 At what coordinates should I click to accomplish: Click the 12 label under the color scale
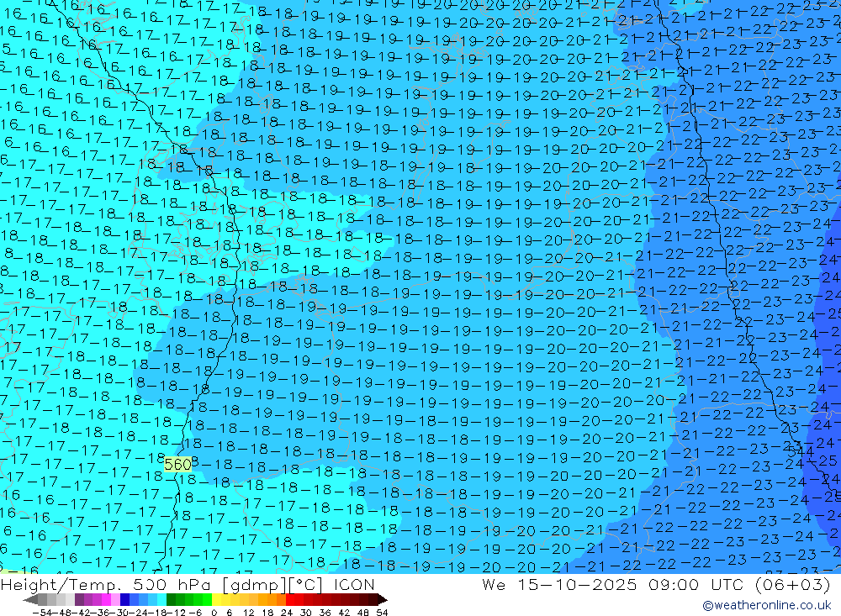pos(249,613)
